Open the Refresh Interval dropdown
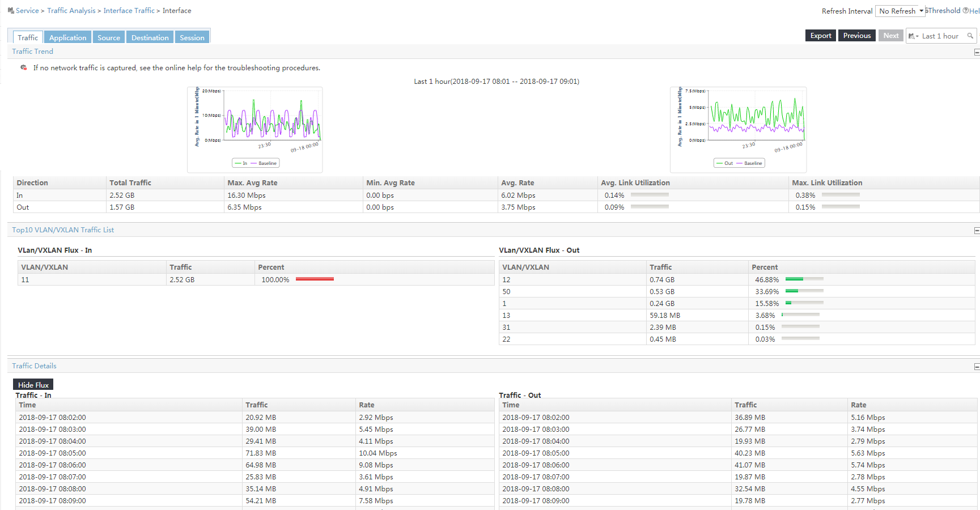The image size is (980, 510). coord(900,11)
